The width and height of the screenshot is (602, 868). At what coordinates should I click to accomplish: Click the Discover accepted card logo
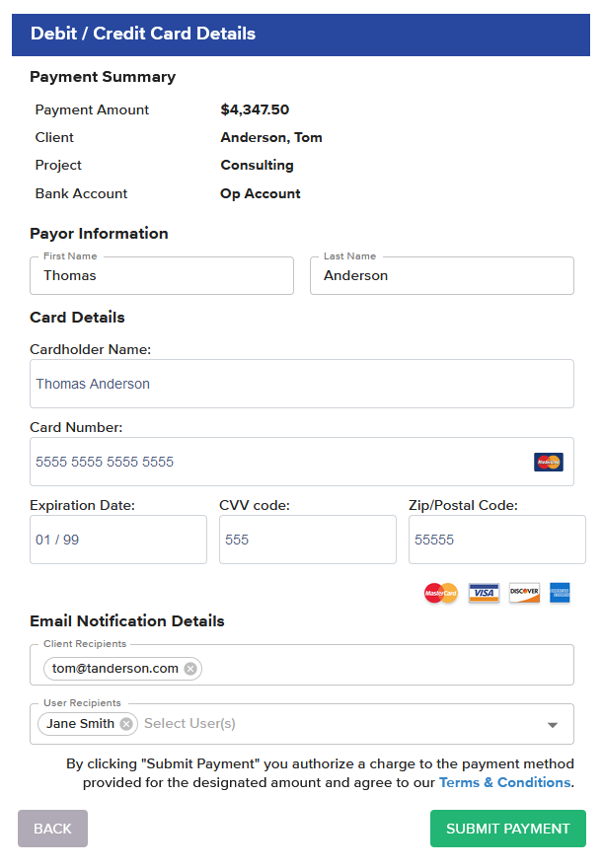tap(524, 593)
